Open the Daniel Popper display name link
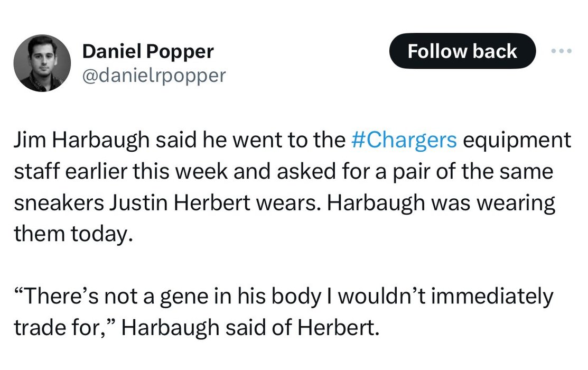588x370 pixels. click(148, 51)
